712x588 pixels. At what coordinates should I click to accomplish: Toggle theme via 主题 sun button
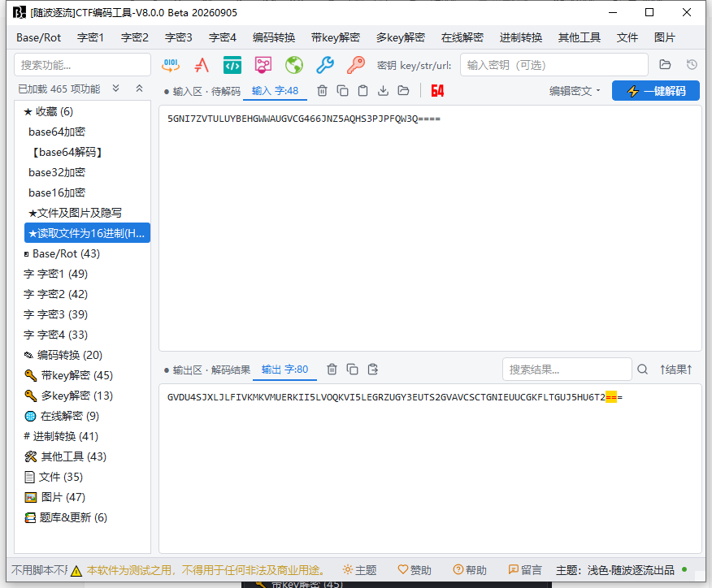(x=359, y=570)
